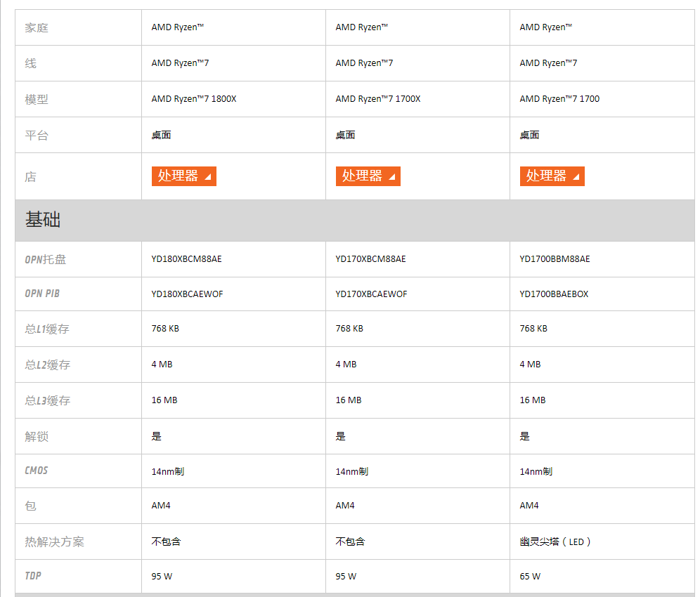Click the OPN PIB row label

click(x=42, y=294)
